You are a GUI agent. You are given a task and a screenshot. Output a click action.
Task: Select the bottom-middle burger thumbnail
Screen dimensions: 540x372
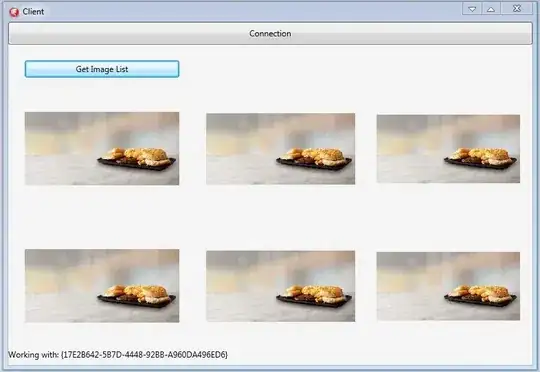coord(281,286)
